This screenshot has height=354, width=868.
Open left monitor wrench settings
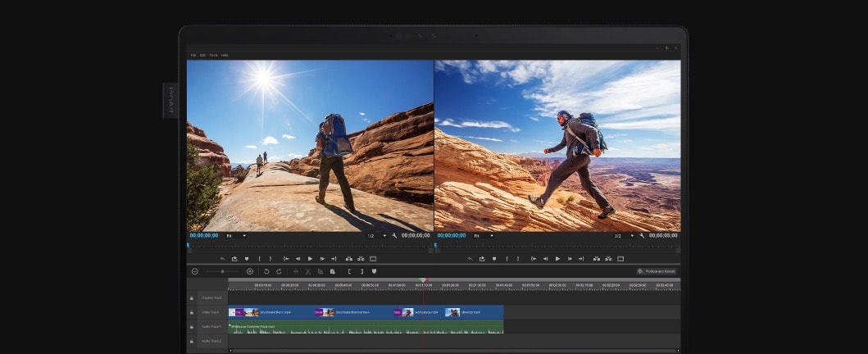click(394, 236)
